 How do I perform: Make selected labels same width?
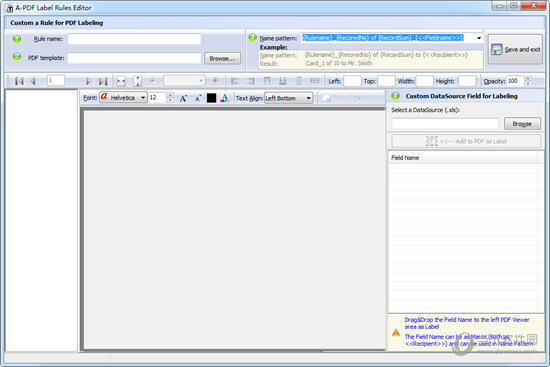coord(315,81)
